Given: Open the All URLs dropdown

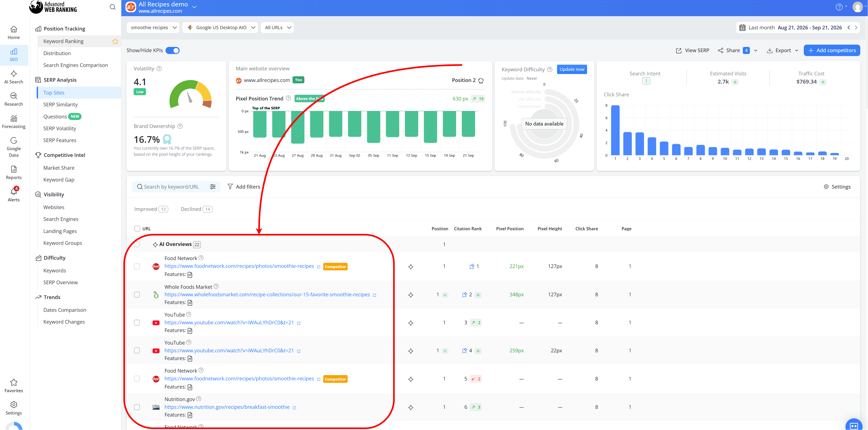Looking at the screenshot, I should (x=277, y=28).
